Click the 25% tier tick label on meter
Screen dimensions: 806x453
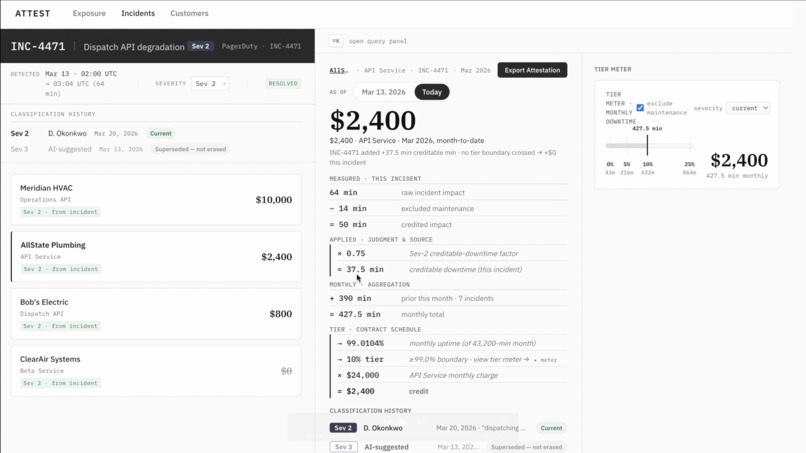click(x=689, y=165)
